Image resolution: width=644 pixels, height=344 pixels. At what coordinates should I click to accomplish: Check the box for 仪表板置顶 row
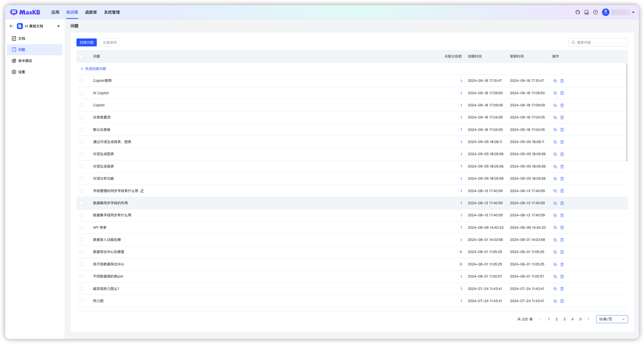click(81, 117)
